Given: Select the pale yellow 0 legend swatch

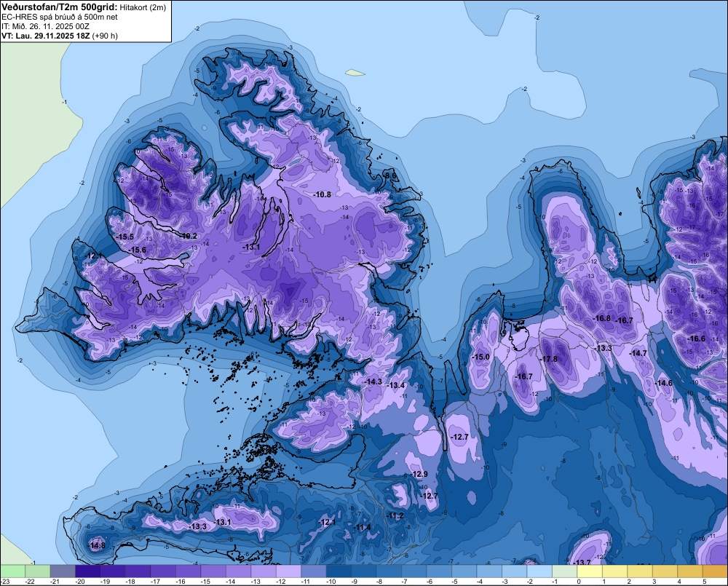Looking at the screenshot, I should (x=589, y=571).
